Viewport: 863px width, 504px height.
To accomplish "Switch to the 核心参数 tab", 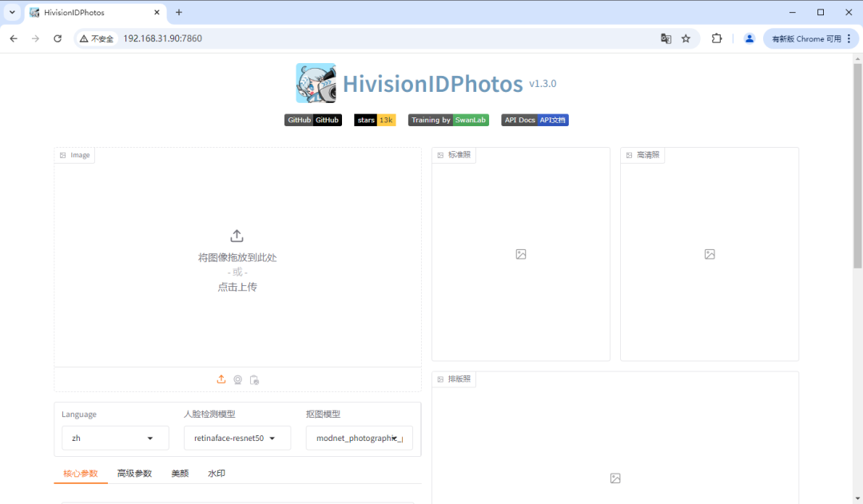I will click(81, 473).
